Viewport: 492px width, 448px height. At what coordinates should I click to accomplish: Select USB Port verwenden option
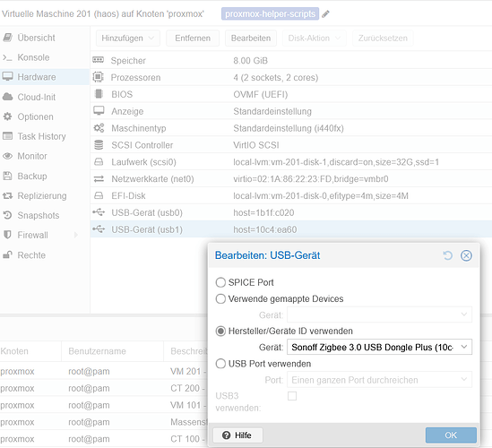click(220, 364)
